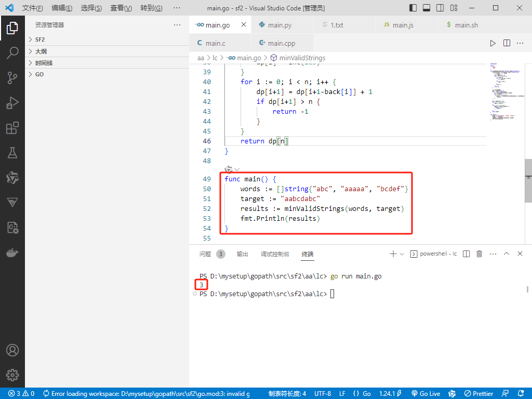The image size is (532, 399).
Task: Open the new terminal launch profile dropdown
Action: tap(402, 254)
